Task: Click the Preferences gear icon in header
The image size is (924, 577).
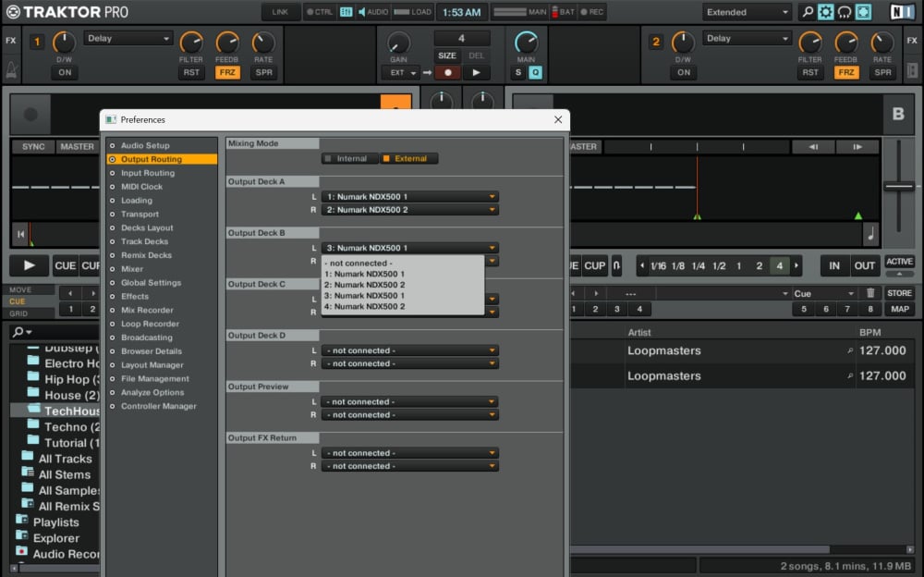Action: point(825,12)
